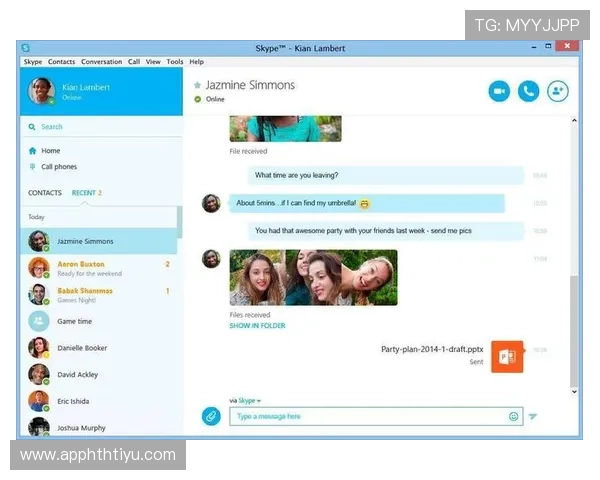Start a video call with Jazmine Simmons
This screenshot has width=600, height=480.
(499, 91)
